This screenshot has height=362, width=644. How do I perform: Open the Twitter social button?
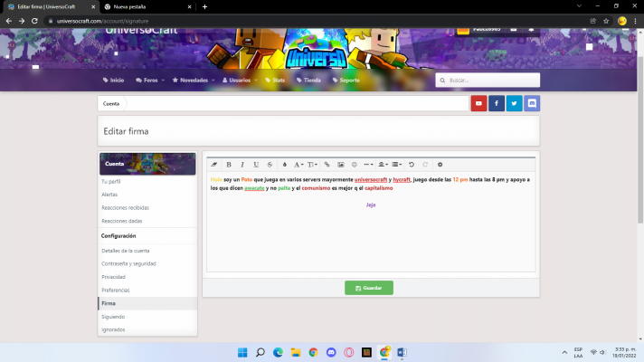coord(514,104)
